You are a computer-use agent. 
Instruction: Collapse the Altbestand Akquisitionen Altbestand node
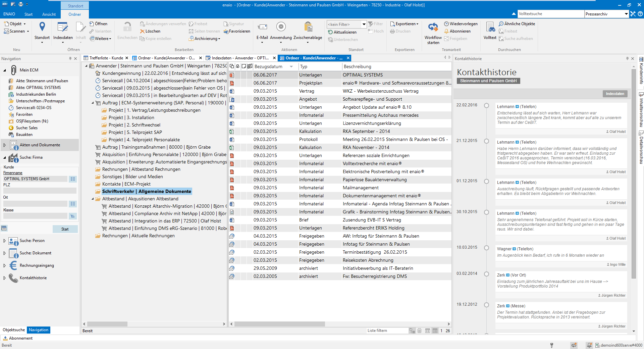(x=93, y=199)
